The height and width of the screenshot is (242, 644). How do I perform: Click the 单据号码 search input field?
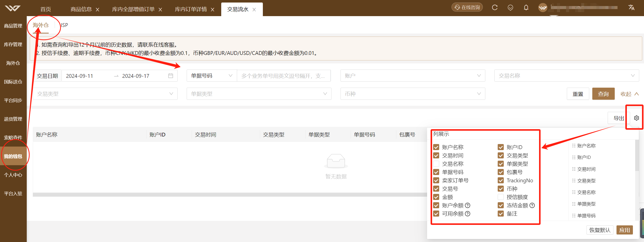[284, 76]
